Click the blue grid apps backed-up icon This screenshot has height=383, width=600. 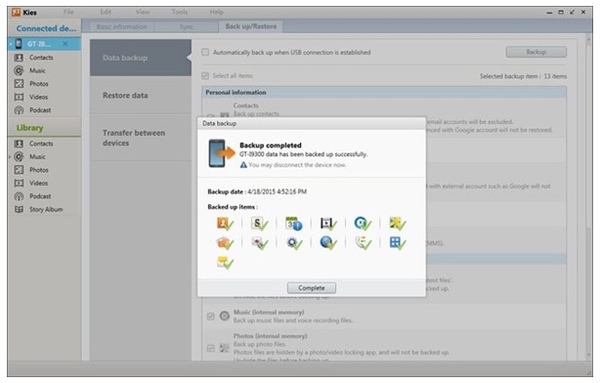[x=397, y=243]
